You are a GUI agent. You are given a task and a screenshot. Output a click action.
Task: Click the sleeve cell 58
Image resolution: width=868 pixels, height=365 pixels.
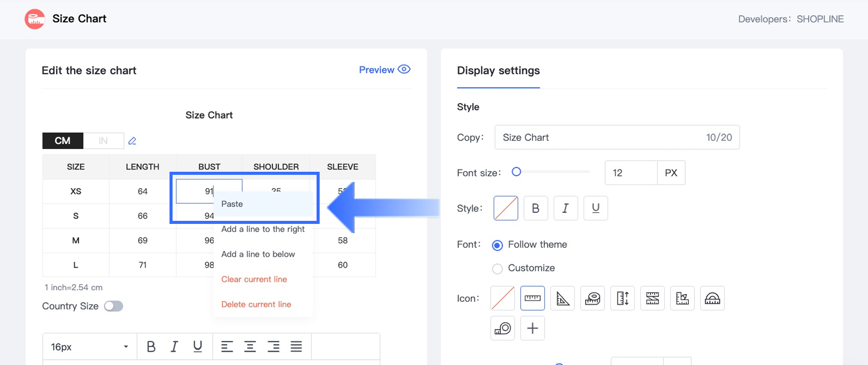click(x=343, y=240)
